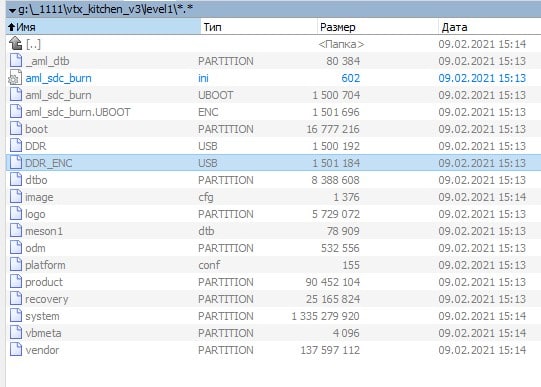Click the size value 137 597 112
The width and height of the screenshot is (541, 387).
pyautogui.click(x=330, y=350)
